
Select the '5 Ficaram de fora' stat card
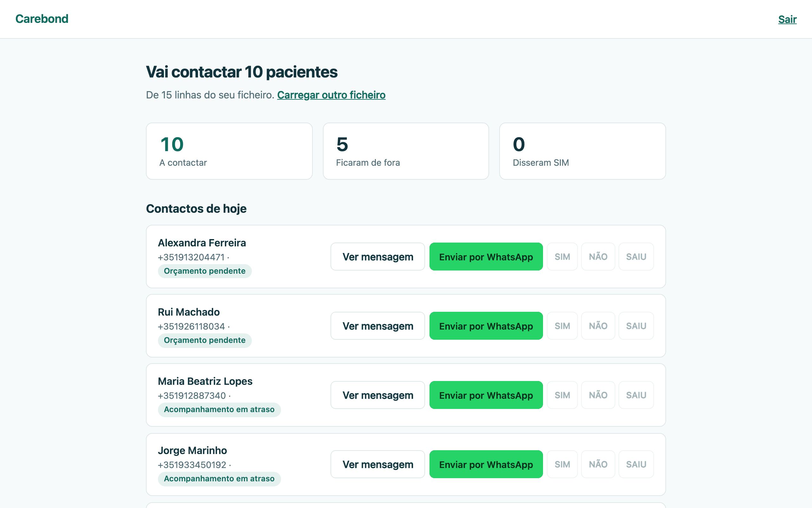(x=406, y=151)
